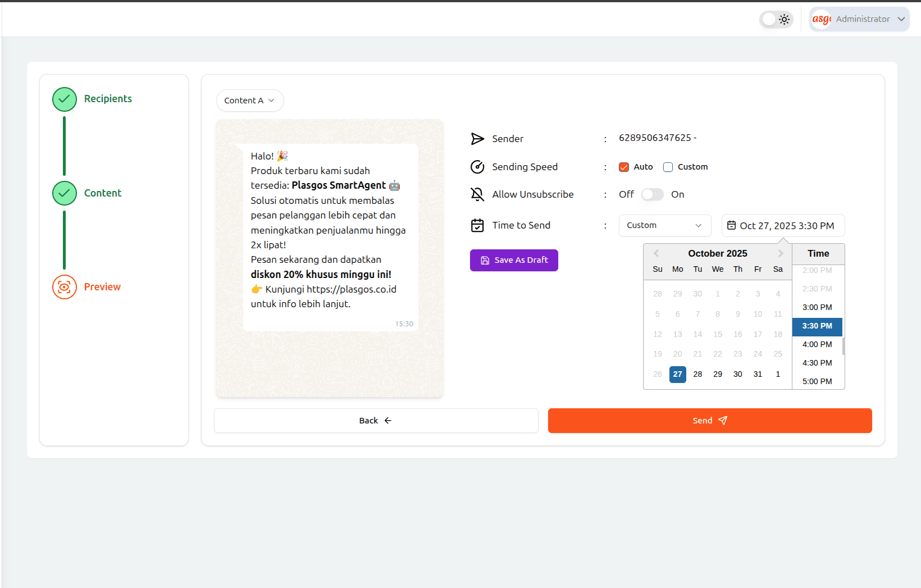Uncheck the Auto sending speed checkbox
921x588 pixels.
point(624,167)
